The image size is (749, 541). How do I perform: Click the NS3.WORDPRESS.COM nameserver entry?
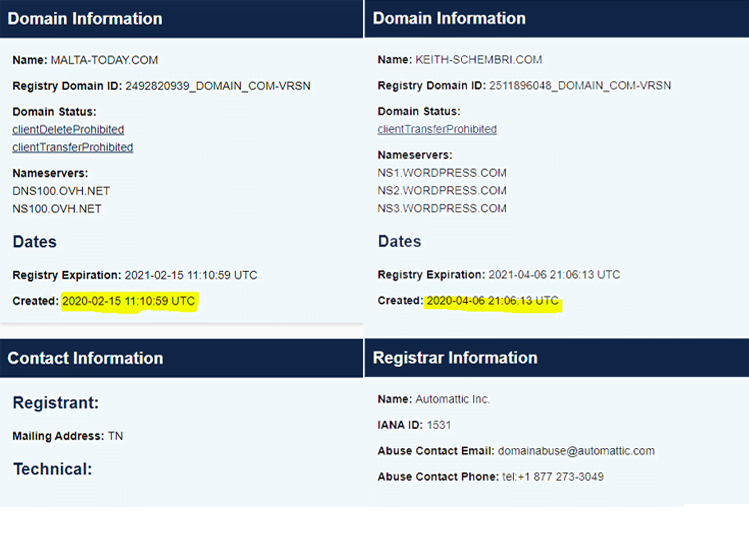(442, 209)
